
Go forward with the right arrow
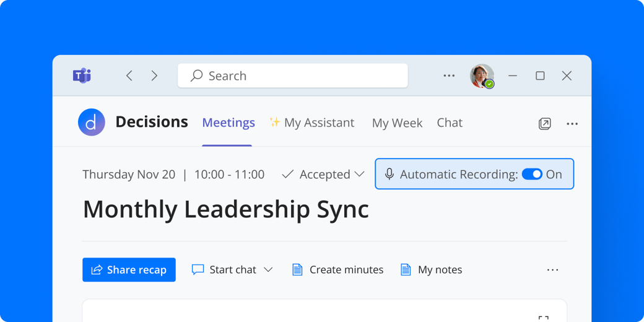tap(154, 76)
